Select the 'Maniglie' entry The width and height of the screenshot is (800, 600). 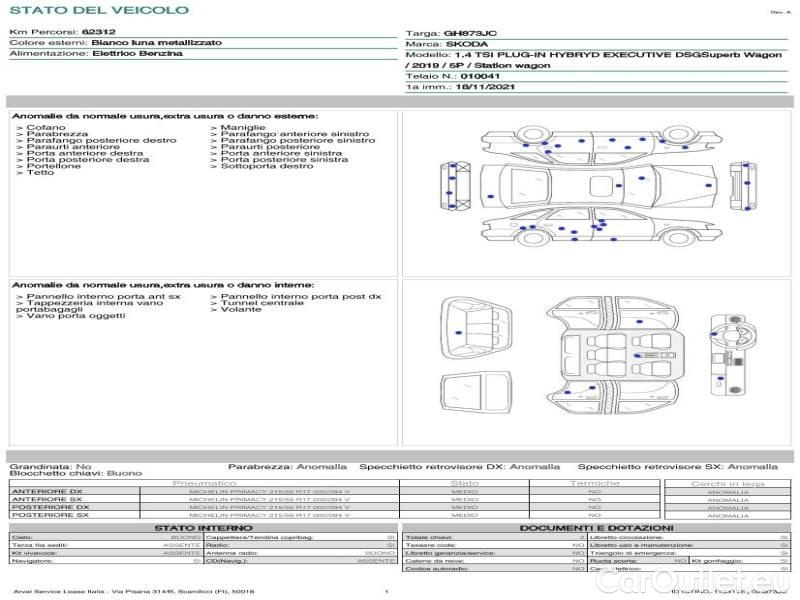[x=238, y=128]
